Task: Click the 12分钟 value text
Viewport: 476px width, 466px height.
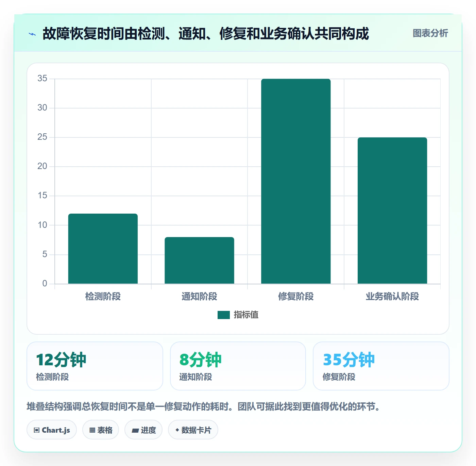Action: (61, 360)
